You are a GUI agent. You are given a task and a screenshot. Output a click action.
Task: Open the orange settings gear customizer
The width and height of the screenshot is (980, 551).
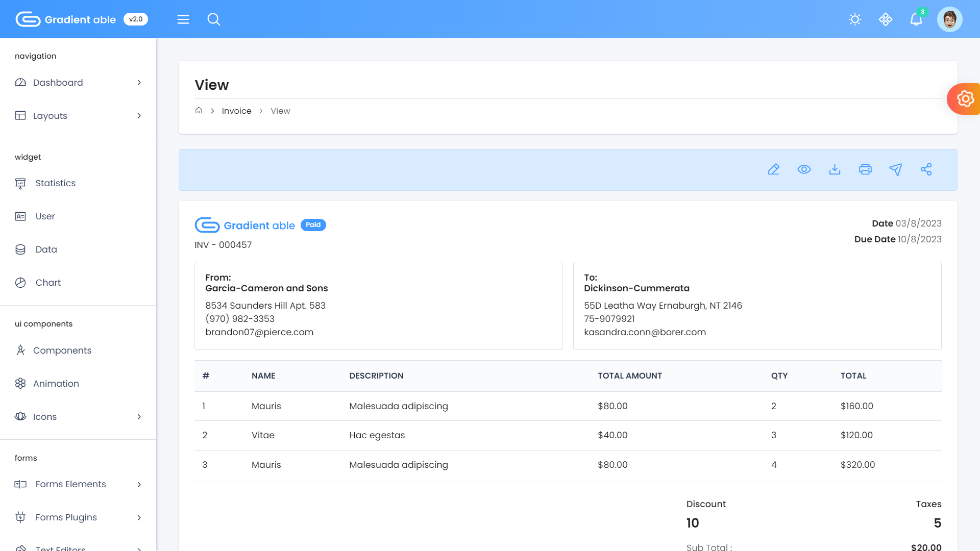click(965, 99)
